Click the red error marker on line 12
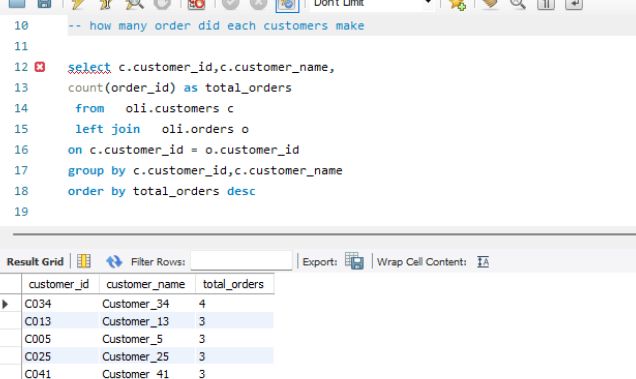This screenshot has height=379, width=636. pos(40,67)
